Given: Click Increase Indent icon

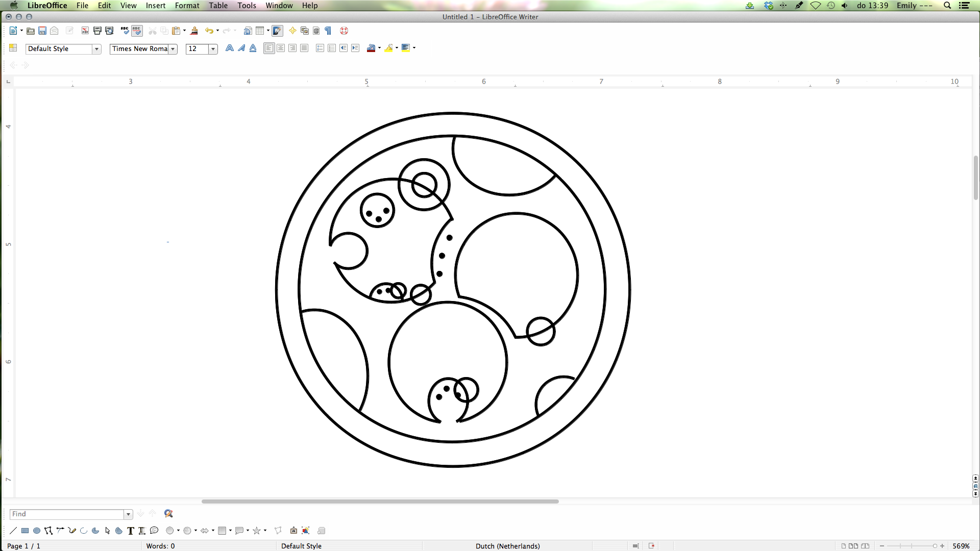Looking at the screenshot, I should (355, 48).
